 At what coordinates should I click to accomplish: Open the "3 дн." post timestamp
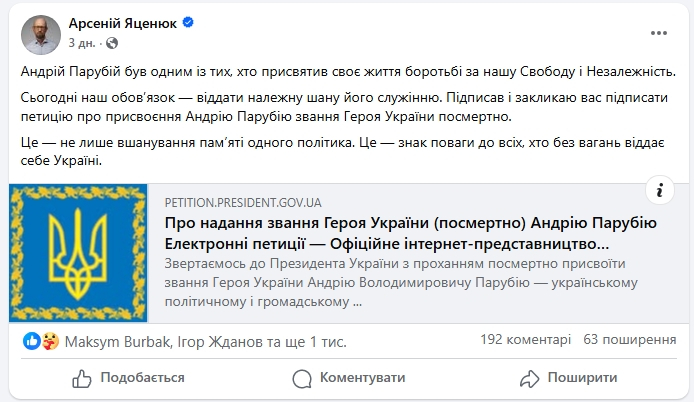point(82,45)
